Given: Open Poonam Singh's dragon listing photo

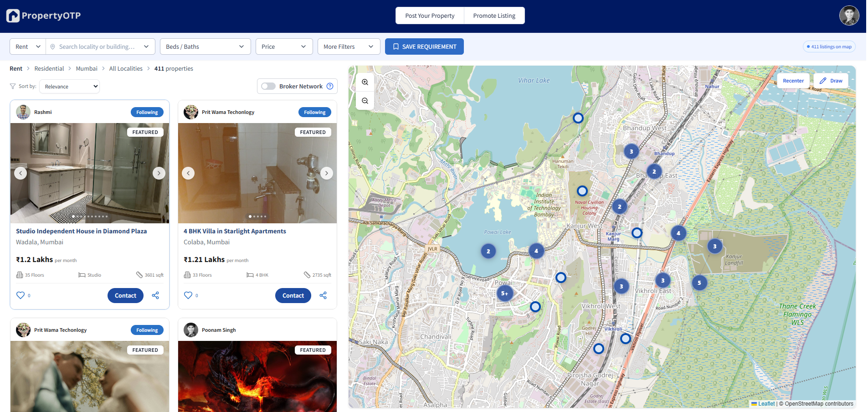Looking at the screenshot, I should coord(257,376).
